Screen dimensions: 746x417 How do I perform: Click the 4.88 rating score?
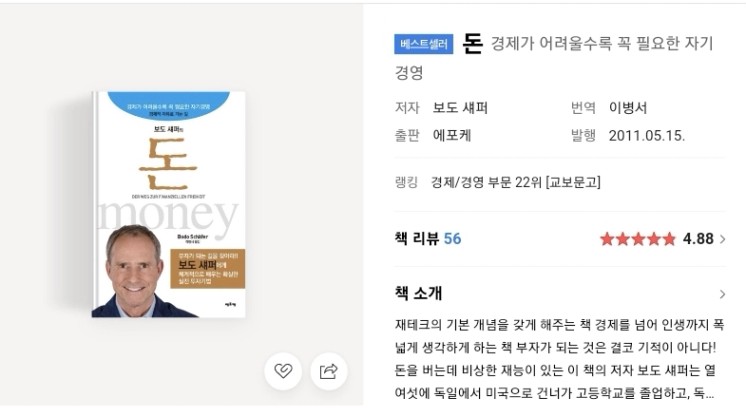[x=698, y=238]
